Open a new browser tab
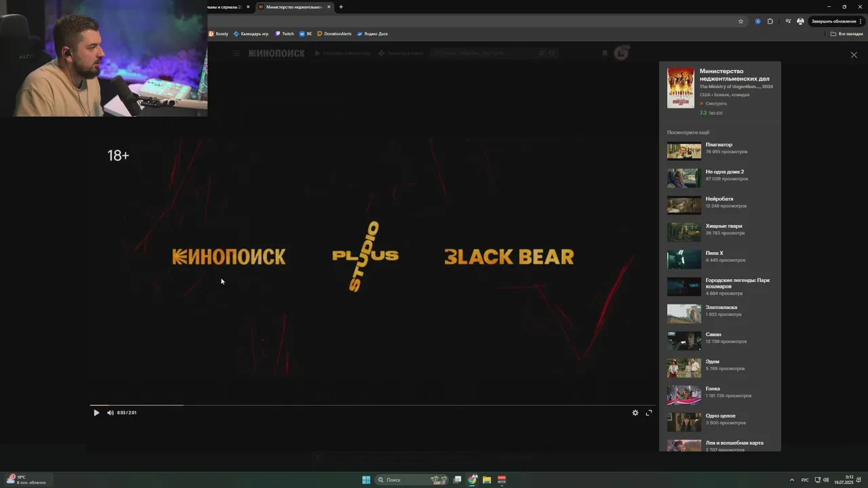Viewport: 868px width, 488px height. [x=341, y=7]
